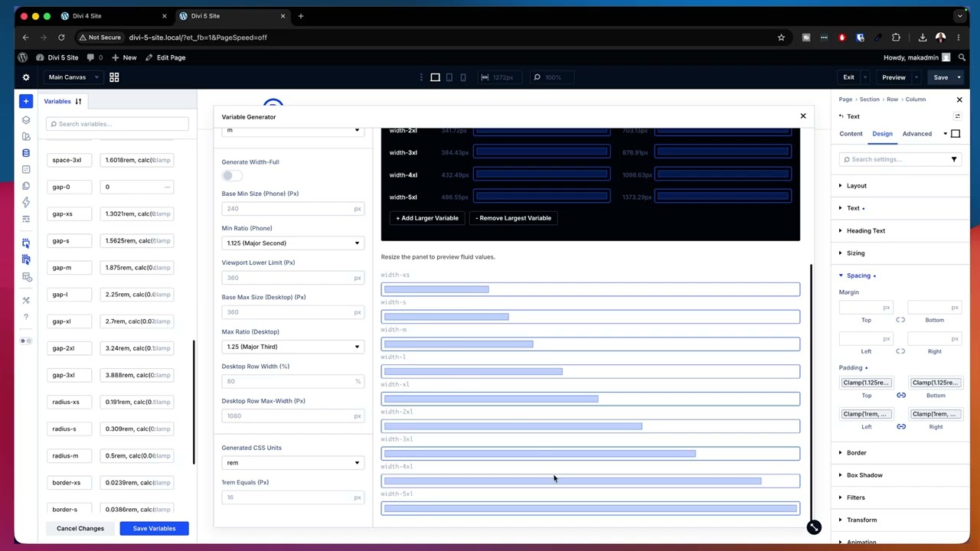Open the variables database icon in sidebar
The width and height of the screenshot is (980, 551).
pos(26,153)
